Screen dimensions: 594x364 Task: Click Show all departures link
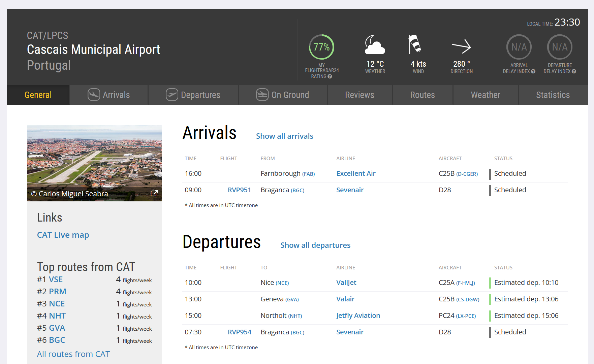315,245
